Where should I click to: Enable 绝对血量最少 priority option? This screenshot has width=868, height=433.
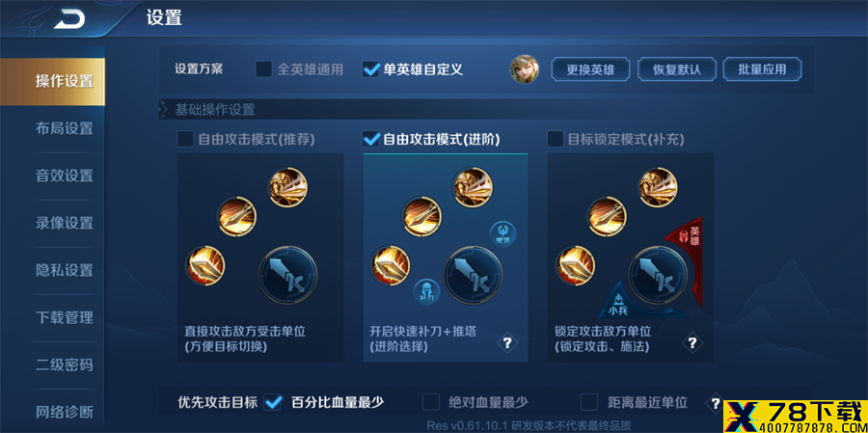coord(431,402)
